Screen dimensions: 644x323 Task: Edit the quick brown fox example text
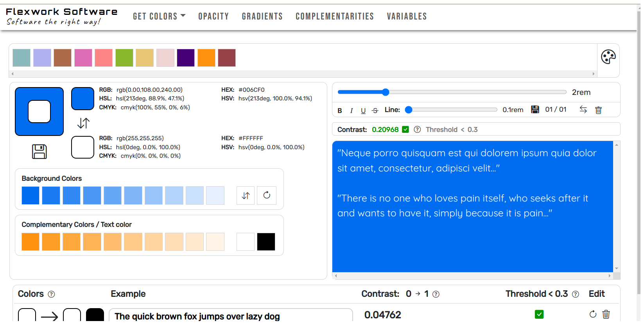(231, 316)
